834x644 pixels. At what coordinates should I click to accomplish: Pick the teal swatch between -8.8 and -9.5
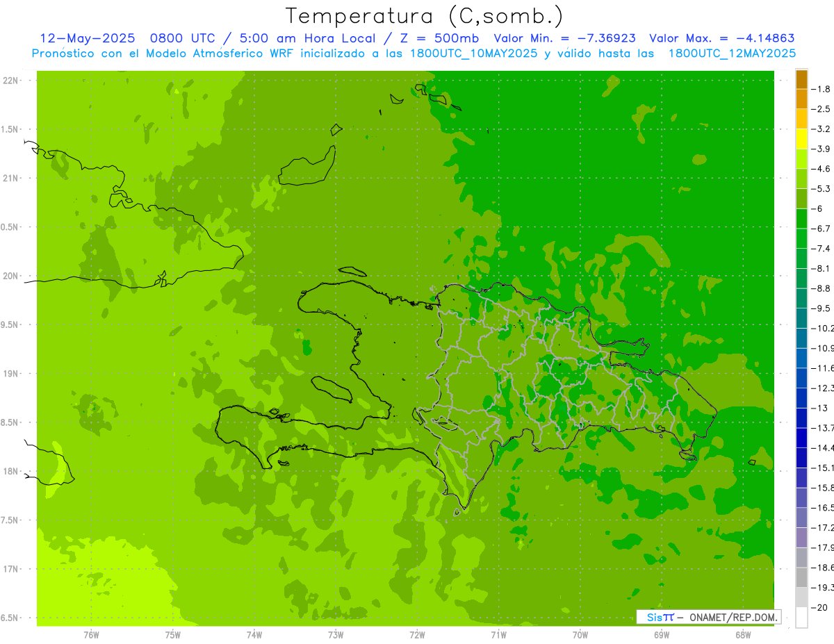pyautogui.click(x=801, y=299)
